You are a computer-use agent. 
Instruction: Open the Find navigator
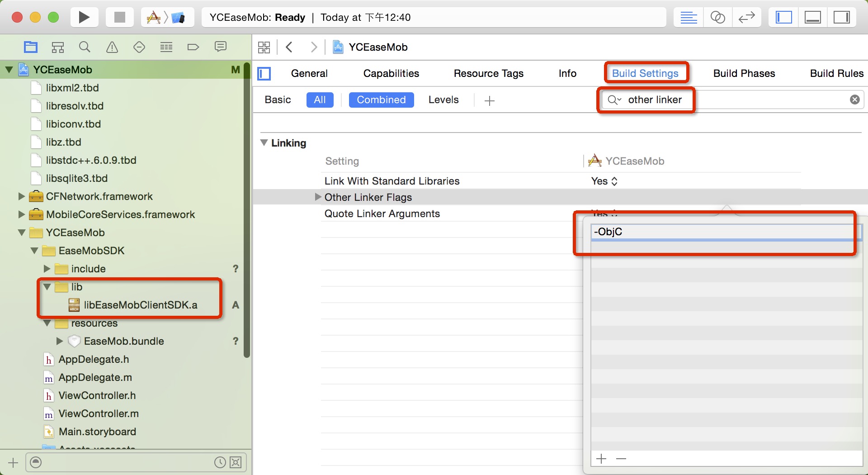pos(85,47)
